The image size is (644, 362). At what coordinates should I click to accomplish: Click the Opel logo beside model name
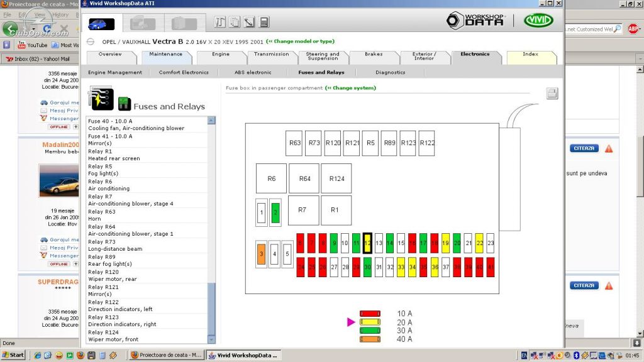click(x=91, y=42)
